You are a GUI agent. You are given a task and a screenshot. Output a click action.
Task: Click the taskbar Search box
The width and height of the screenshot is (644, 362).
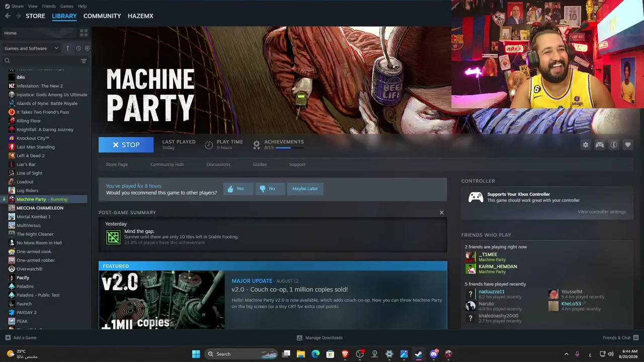[x=242, y=354]
